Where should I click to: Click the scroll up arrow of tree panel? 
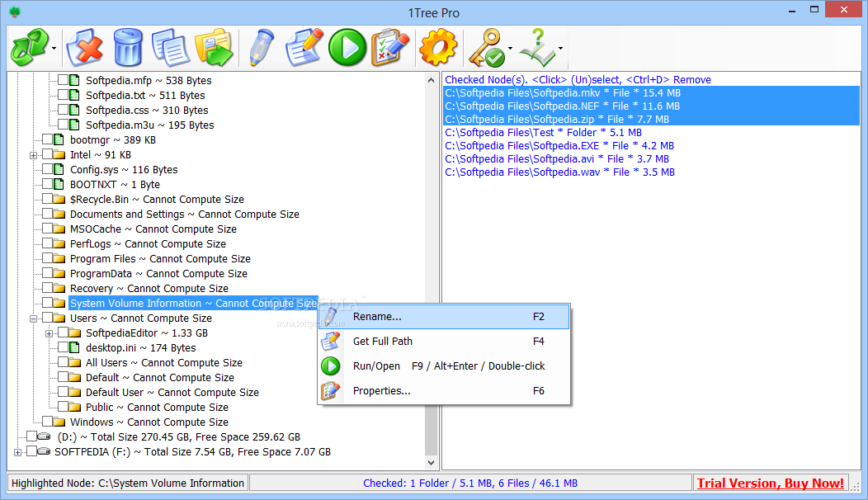point(431,80)
